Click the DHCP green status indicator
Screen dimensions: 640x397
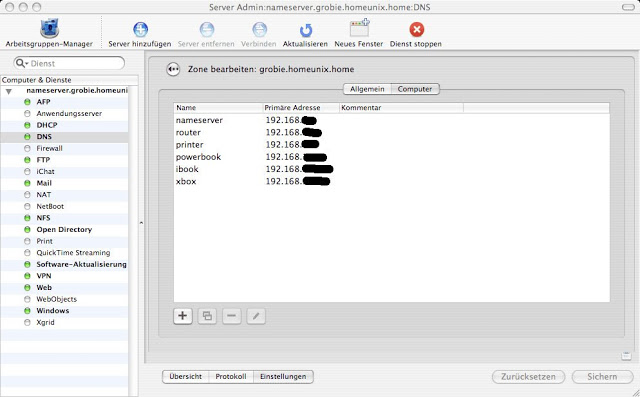[27, 125]
